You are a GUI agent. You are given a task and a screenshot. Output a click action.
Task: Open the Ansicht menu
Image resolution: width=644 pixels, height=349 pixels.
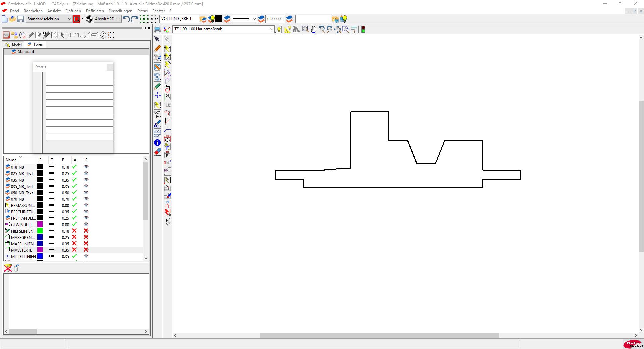click(x=54, y=11)
